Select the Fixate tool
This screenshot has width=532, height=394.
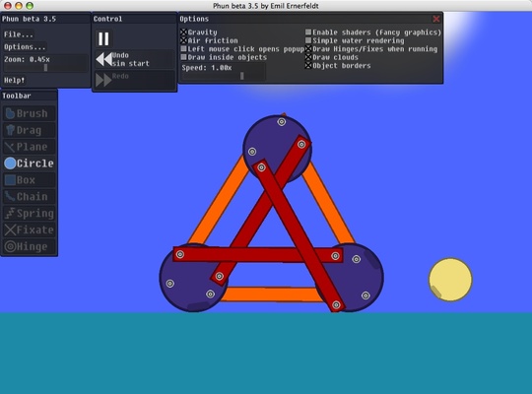pos(30,230)
